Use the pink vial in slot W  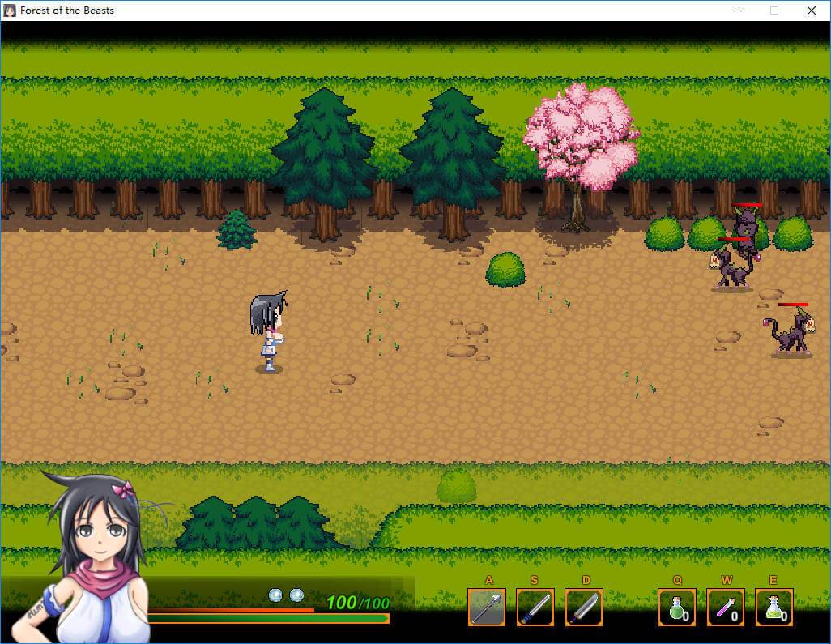(x=726, y=607)
